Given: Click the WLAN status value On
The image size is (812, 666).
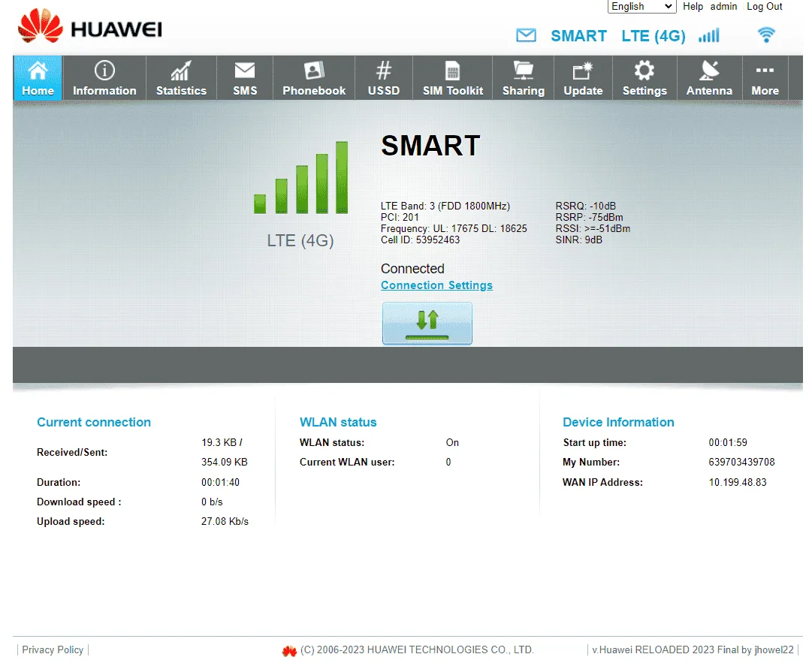Looking at the screenshot, I should (x=452, y=442).
